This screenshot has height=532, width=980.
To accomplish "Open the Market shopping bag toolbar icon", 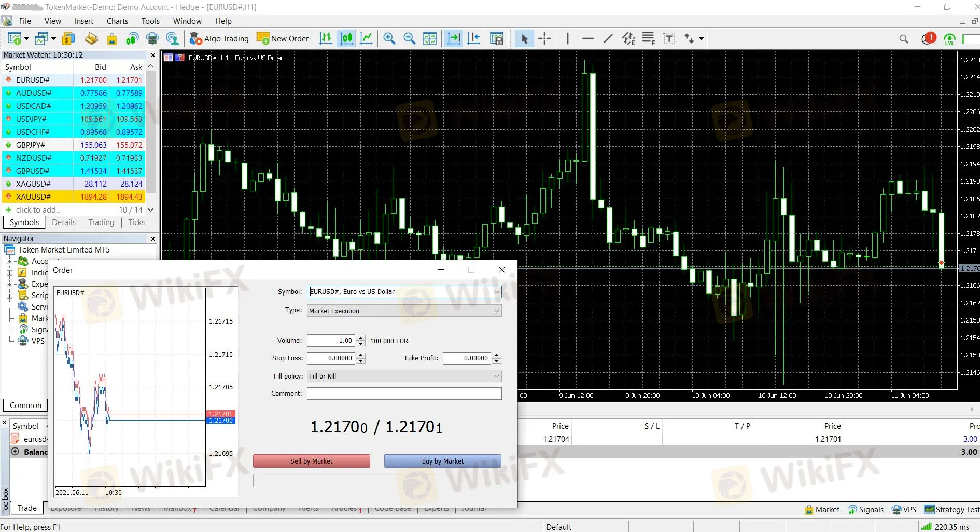I will pos(111,38).
